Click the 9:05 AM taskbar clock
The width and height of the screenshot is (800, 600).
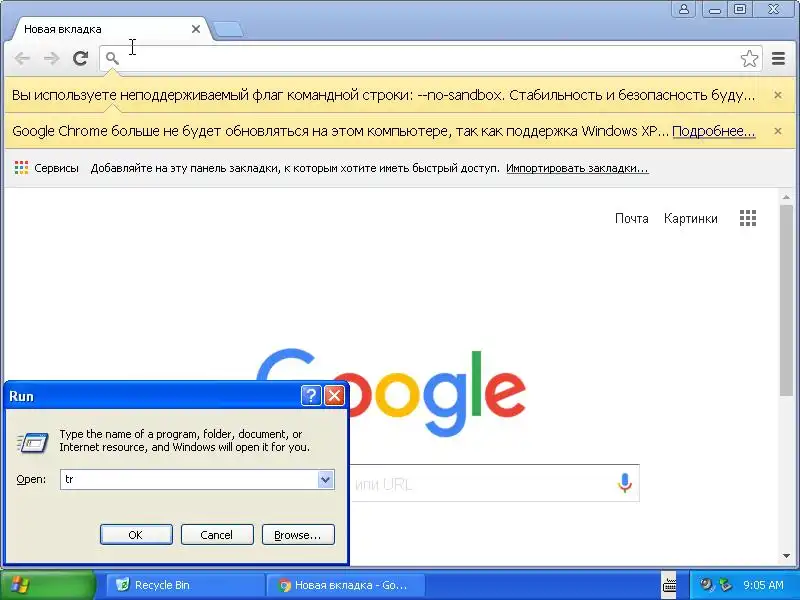coord(763,585)
